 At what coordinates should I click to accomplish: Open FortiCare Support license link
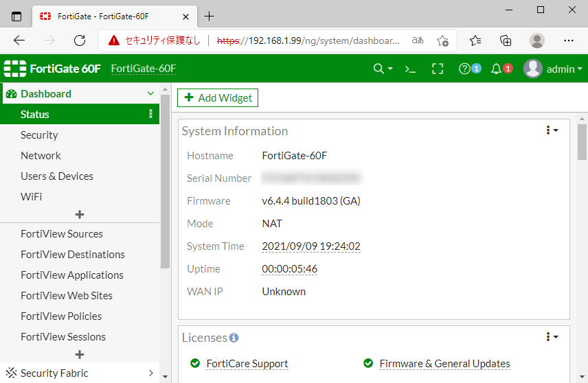247,364
